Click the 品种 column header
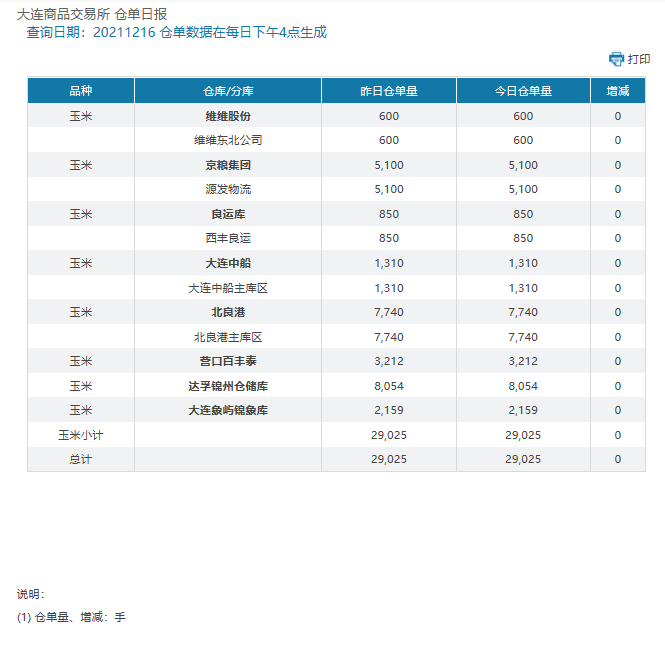 tap(81, 91)
